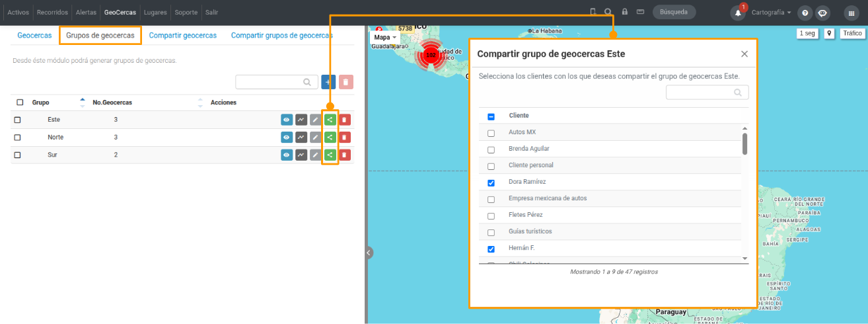View the Sur group with its eye icon
868x324 pixels.
pyautogui.click(x=287, y=155)
